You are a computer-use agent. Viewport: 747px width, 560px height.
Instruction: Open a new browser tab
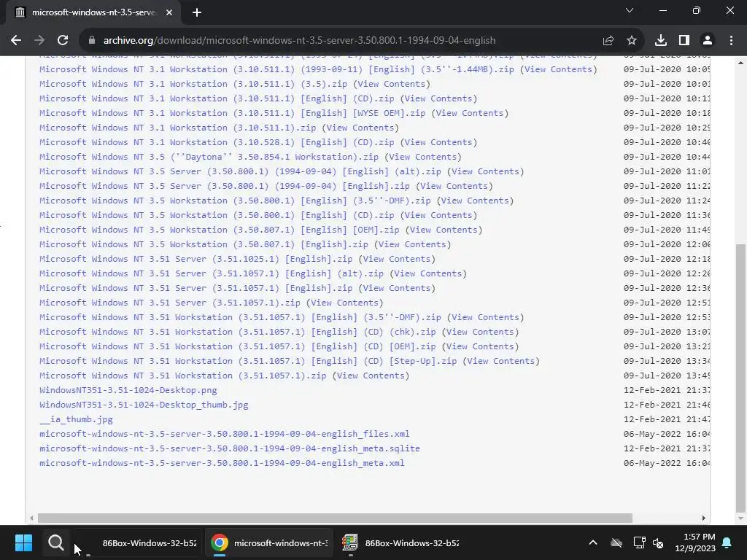[x=197, y=12]
